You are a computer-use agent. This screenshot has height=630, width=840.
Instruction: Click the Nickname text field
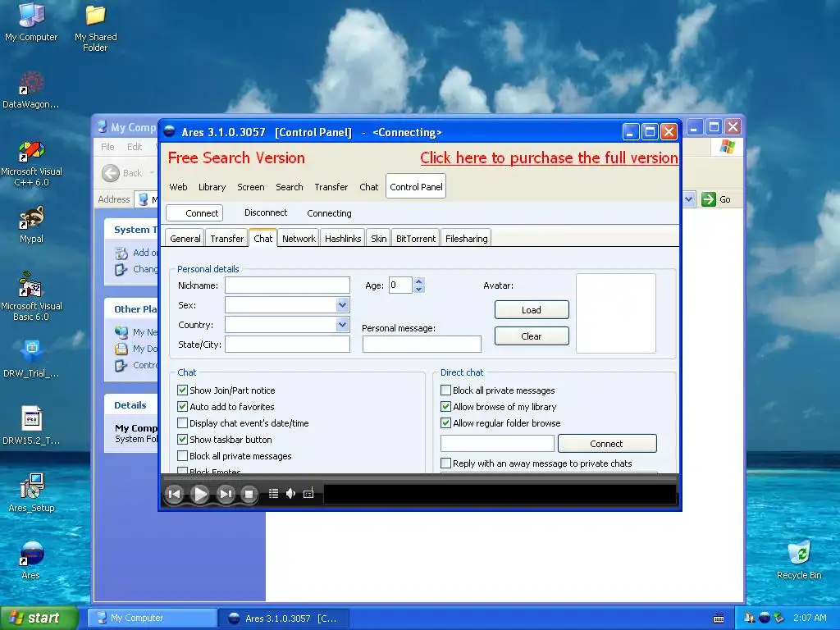[x=287, y=285]
